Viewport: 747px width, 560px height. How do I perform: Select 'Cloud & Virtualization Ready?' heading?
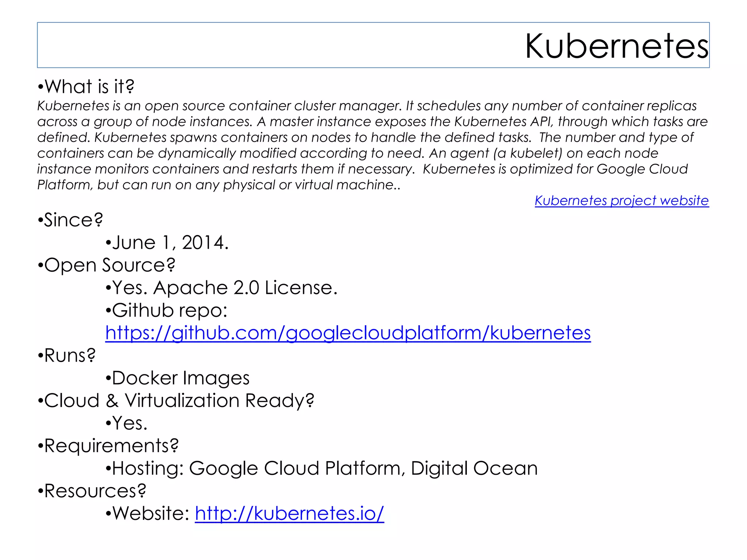coord(176,401)
